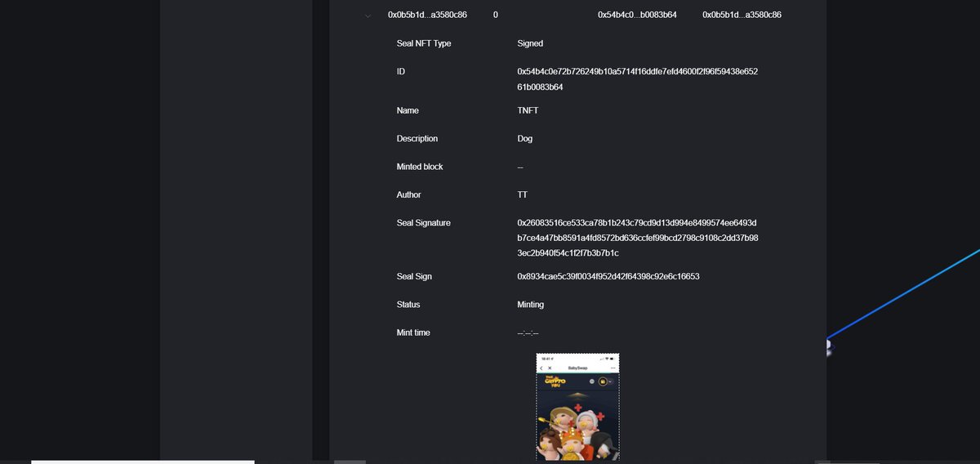The width and height of the screenshot is (980, 464).
Task: Click the Mint time label
Action: [x=413, y=333]
